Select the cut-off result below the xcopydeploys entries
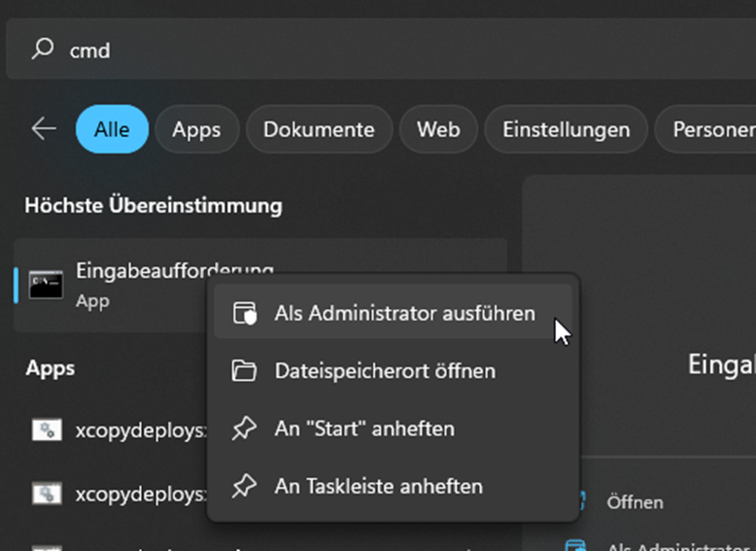 pos(117,545)
